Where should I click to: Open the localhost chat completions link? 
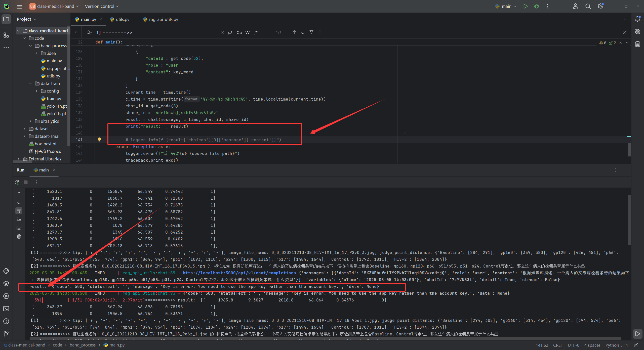tap(239, 273)
